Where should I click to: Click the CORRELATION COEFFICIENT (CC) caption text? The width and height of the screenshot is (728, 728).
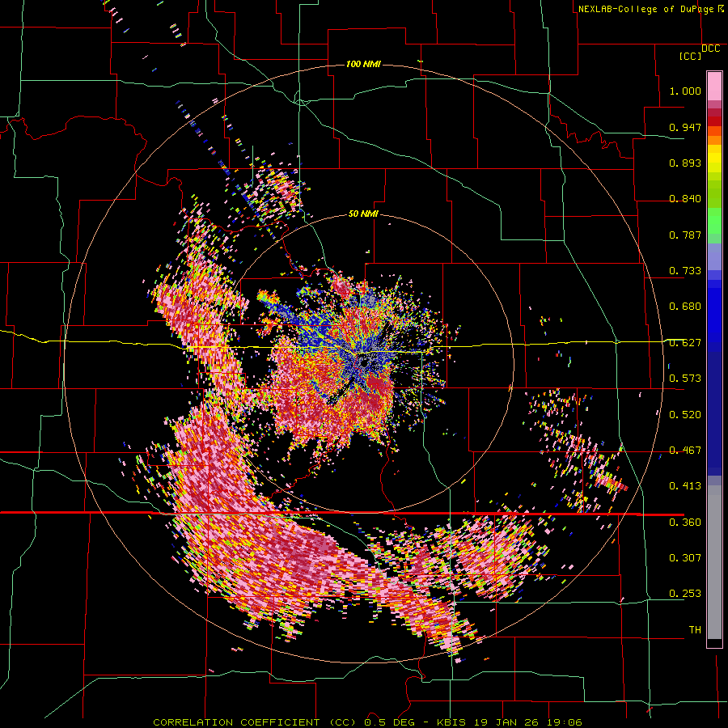(x=255, y=722)
